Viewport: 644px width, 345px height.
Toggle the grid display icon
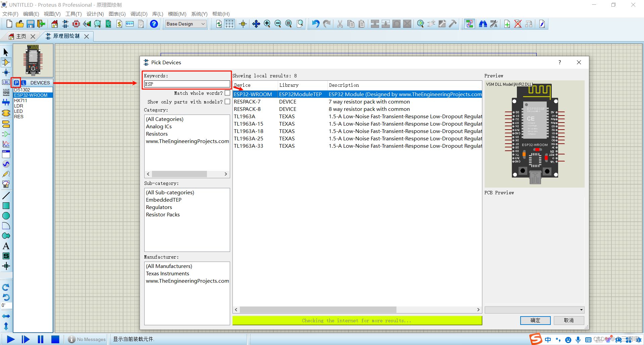tap(229, 24)
